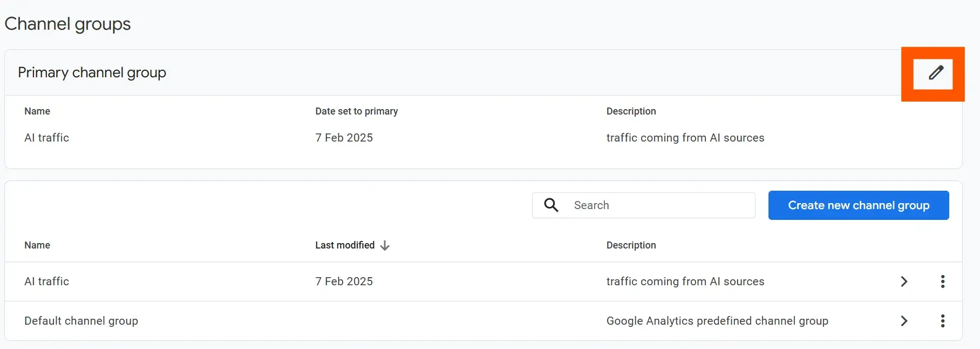Image resolution: width=980 pixels, height=349 pixels.
Task: Click the Channel groups page title
Action: click(67, 24)
